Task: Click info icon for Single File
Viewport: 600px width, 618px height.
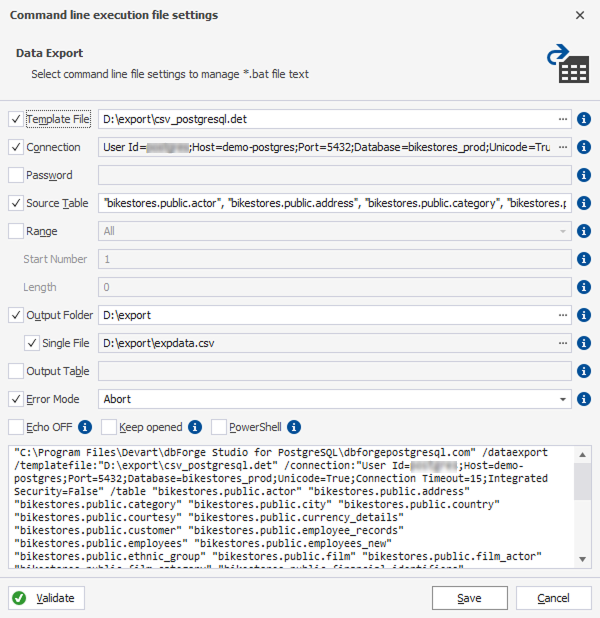Action: click(583, 343)
